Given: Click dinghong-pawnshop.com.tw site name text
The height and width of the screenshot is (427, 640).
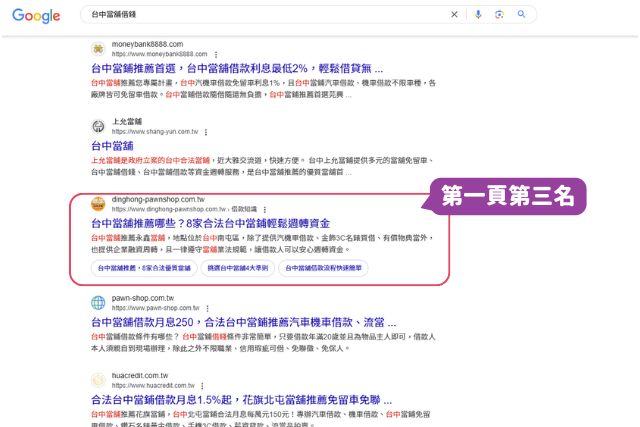Looking at the screenshot, I should tap(158, 199).
